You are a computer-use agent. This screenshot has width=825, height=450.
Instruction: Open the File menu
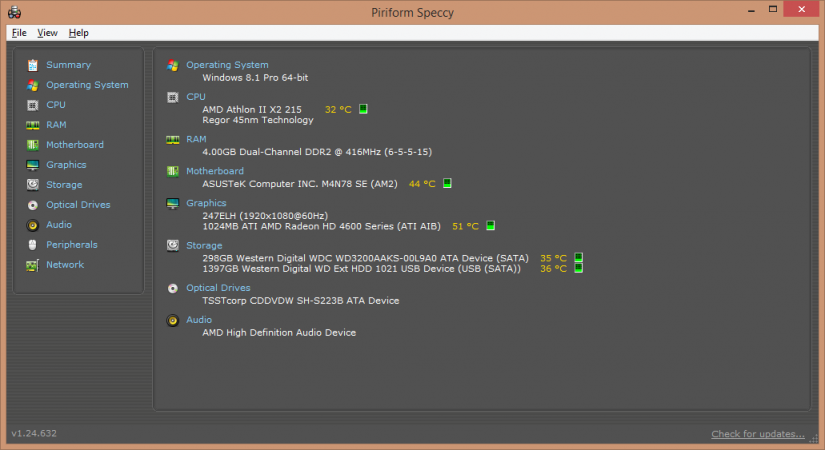pyautogui.click(x=19, y=33)
